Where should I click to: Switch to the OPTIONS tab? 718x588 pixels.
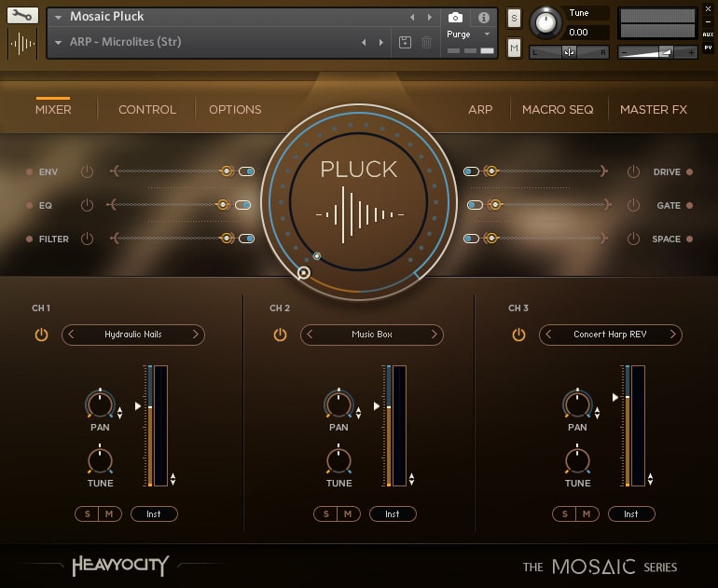pyautogui.click(x=235, y=110)
